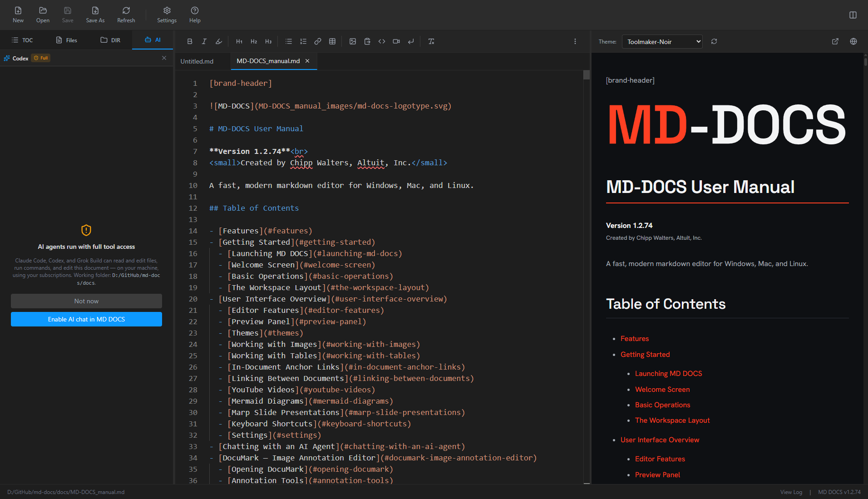The height and width of the screenshot is (499, 868).
Task: Insert an H3 heading
Action: pyautogui.click(x=268, y=41)
